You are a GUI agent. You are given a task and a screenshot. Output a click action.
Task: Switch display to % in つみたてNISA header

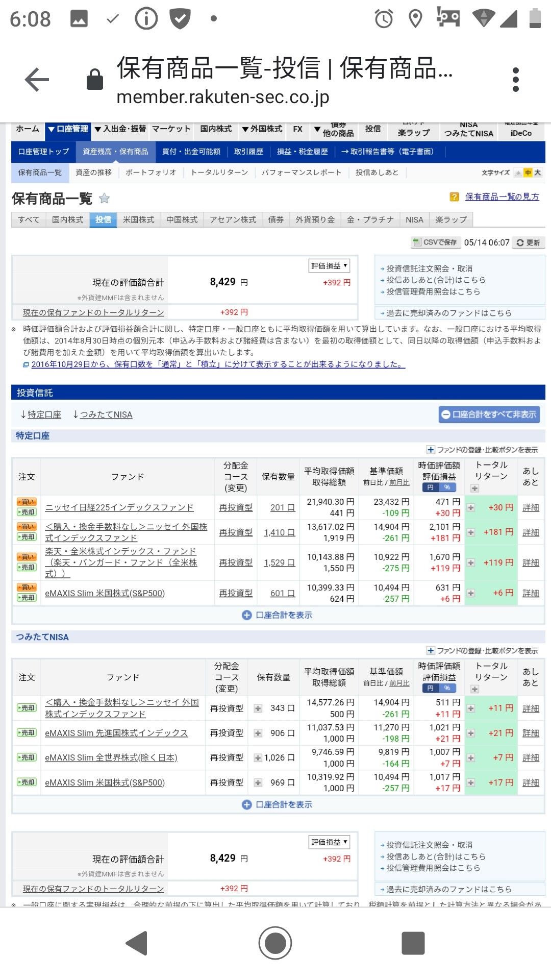click(x=447, y=688)
